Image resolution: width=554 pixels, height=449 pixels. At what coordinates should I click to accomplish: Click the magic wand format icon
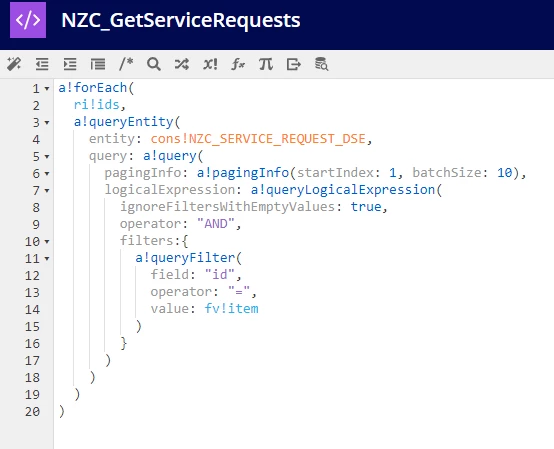(x=14, y=64)
